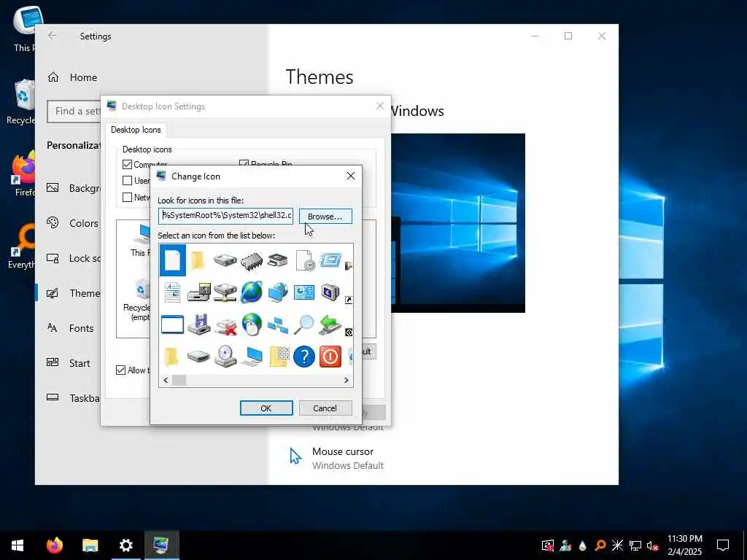747x560 pixels.
Task: Open Taskbar settings in the sidebar
Action: (74, 398)
